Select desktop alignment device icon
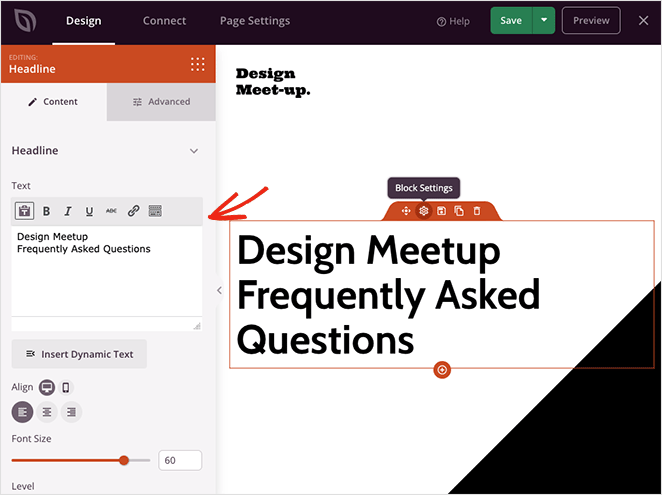 click(47, 387)
